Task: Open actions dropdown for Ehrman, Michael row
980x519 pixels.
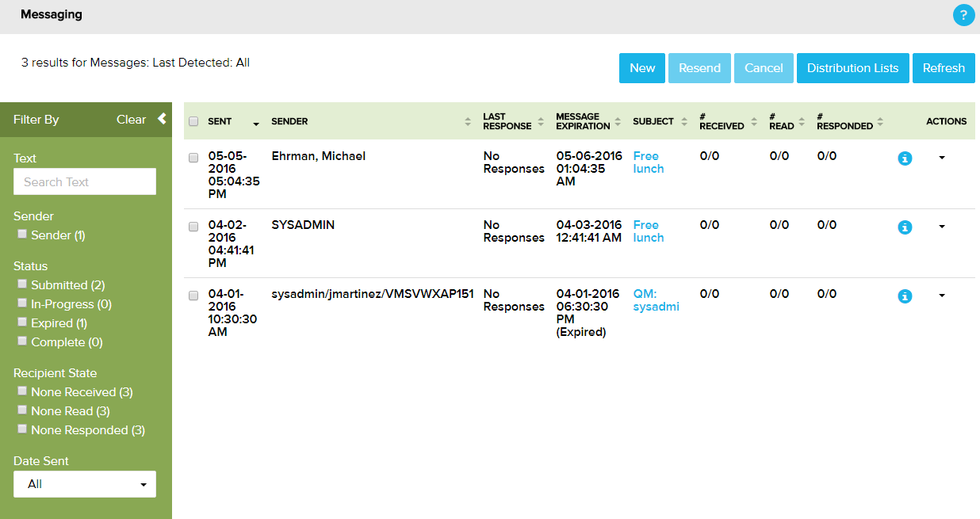Action: [x=942, y=158]
